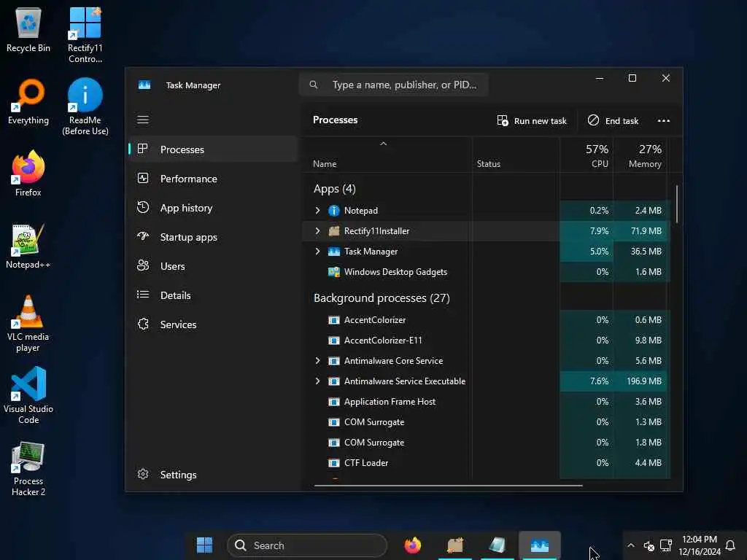This screenshot has width=747, height=560.
Task: Select the COM Surrogate row using 1.3 MB
Action: click(x=486, y=422)
